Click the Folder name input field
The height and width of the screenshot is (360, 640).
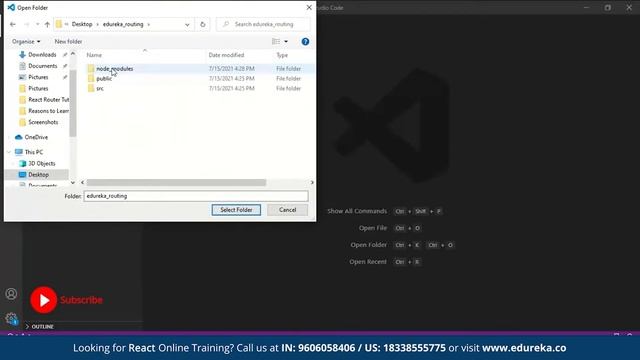pos(196,196)
